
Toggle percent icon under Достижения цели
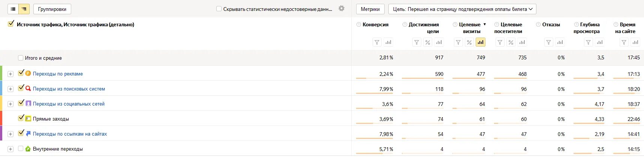click(428, 42)
